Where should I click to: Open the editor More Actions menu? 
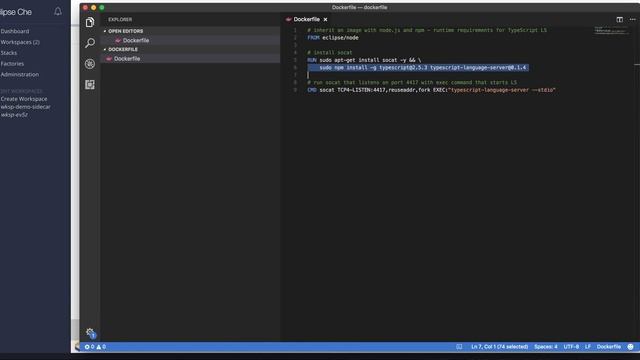click(x=632, y=19)
